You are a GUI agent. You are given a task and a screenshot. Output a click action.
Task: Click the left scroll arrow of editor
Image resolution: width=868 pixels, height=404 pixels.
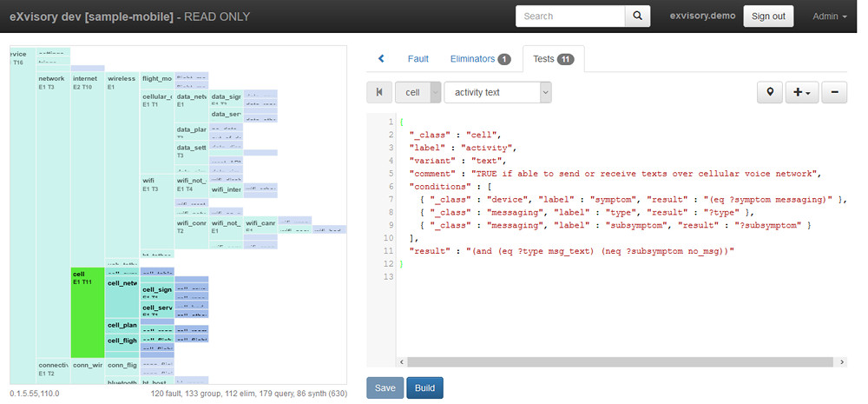tap(401, 362)
